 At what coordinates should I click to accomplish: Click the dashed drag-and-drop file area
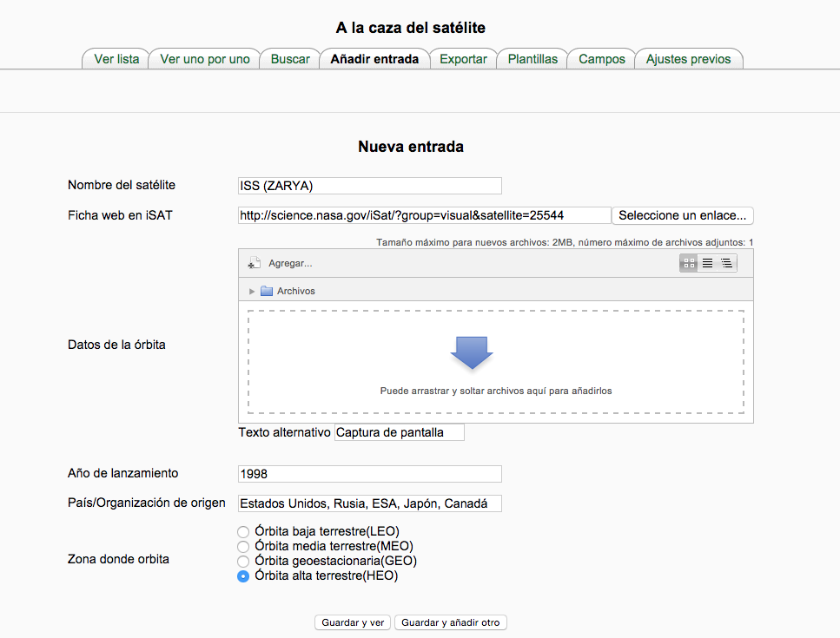(496, 362)
